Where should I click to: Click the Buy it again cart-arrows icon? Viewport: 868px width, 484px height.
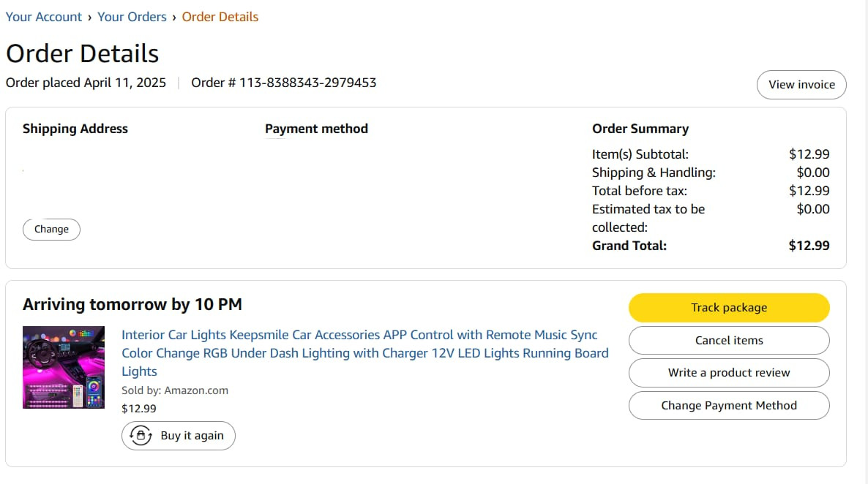pos(141,435)
